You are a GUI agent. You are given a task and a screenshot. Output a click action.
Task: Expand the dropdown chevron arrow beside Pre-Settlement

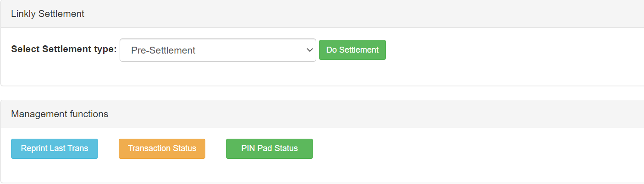tap(309, 50)
